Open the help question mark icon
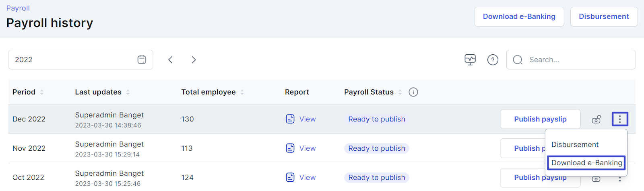Viewport: 644px width, 191px height. (493, 60)
